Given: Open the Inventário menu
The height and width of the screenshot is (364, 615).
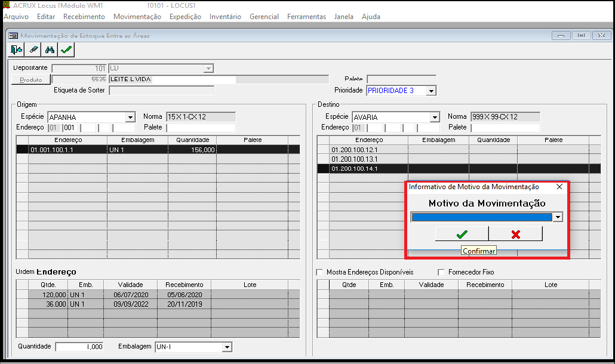Looking at the screenshot, I should pyautogui.click(x=225, y=17).
